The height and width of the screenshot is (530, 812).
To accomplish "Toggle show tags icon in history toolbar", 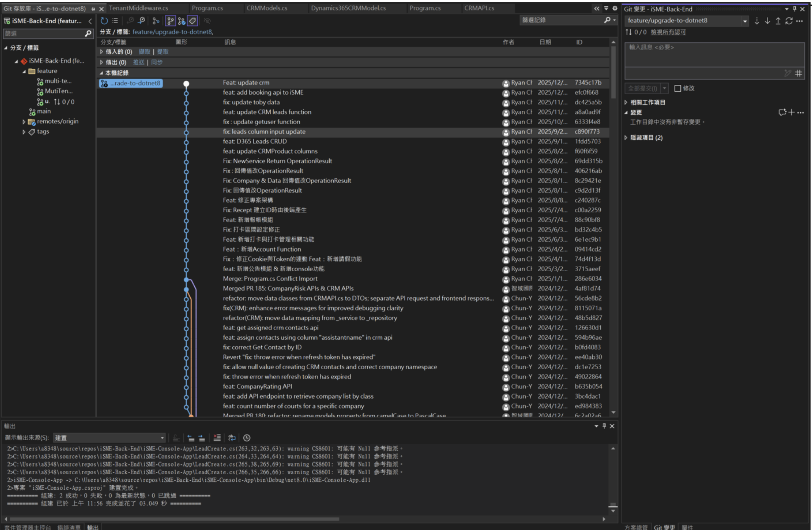I will (x=193, y=21).
